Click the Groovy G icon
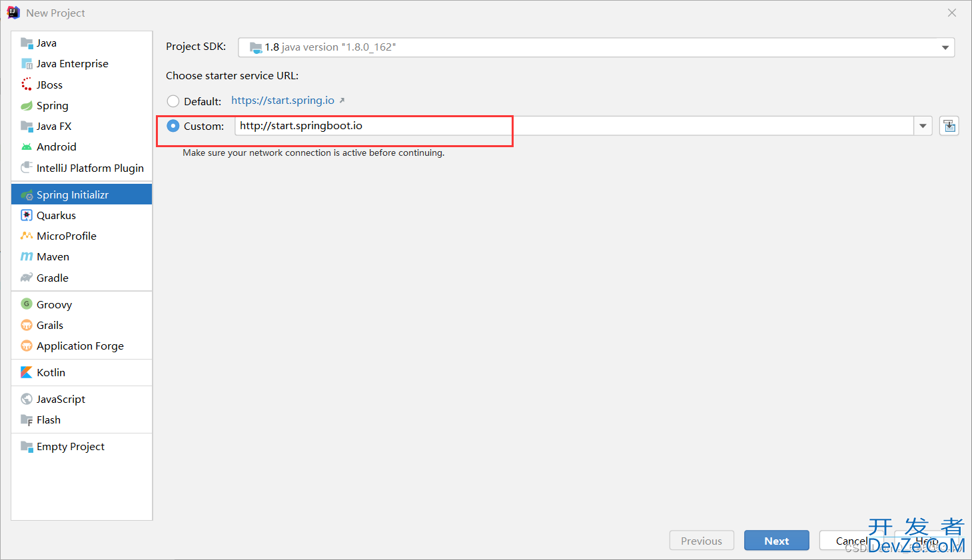This screenshot has height=560, width=972. [27, 304]
